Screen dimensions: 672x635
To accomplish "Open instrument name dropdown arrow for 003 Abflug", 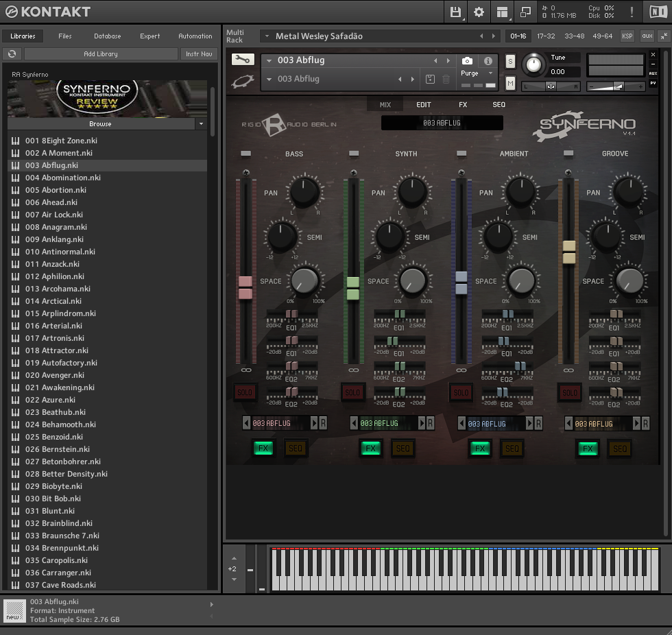I will pos(269,61).
